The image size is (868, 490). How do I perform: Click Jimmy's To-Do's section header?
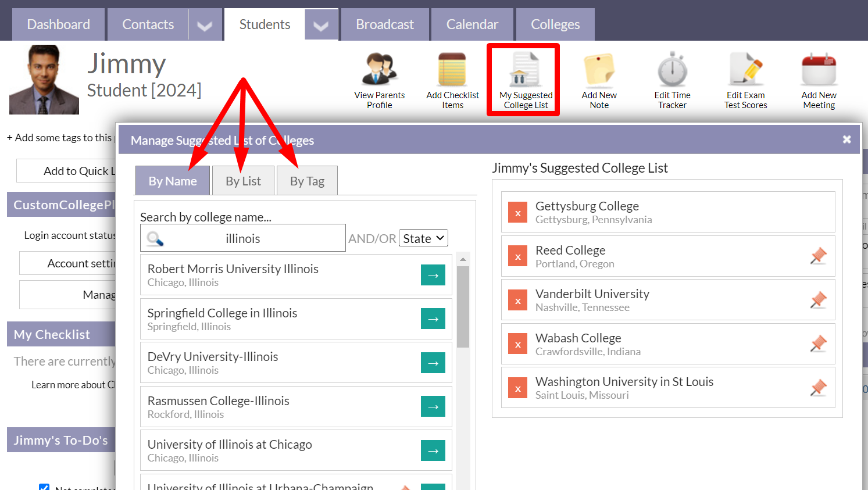click(62, 440)
